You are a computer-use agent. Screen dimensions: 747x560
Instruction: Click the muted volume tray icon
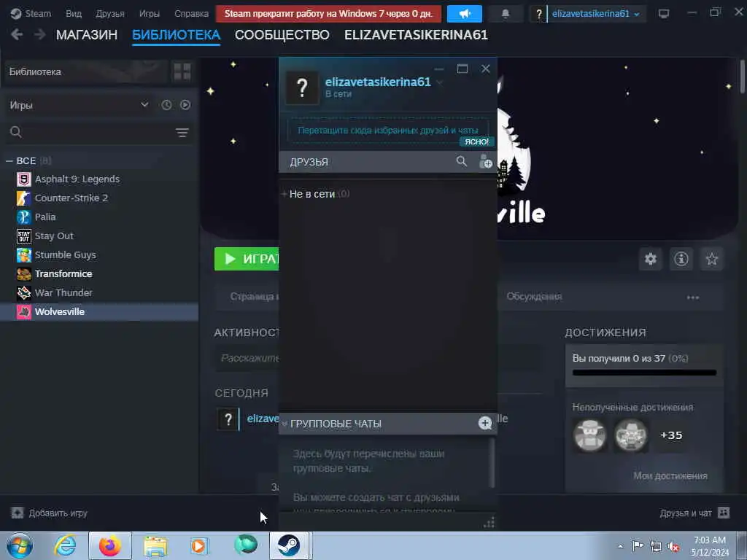click(673, 547)
